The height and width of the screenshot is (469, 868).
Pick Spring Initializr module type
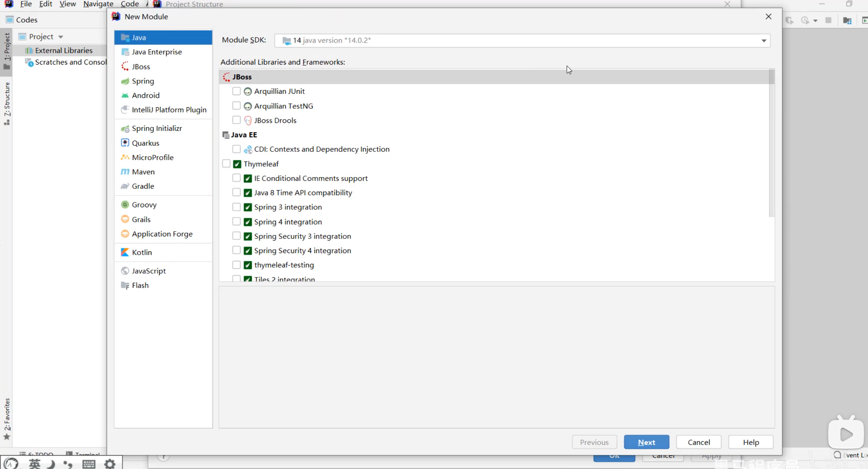[x=156, y=128]
